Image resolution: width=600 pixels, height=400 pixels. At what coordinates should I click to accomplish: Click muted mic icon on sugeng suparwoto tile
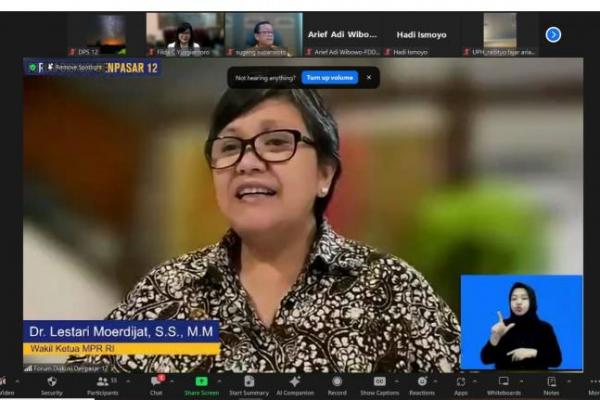click(230, 52)
